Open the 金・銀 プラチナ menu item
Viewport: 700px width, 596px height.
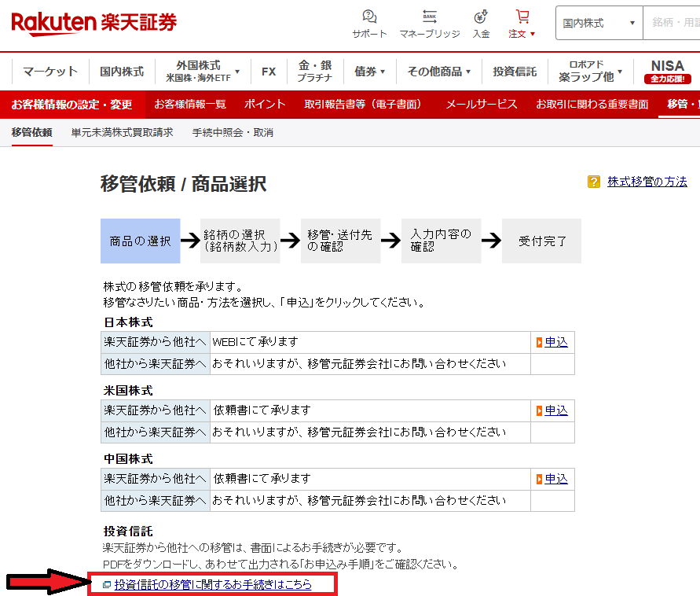click(315, 72)
